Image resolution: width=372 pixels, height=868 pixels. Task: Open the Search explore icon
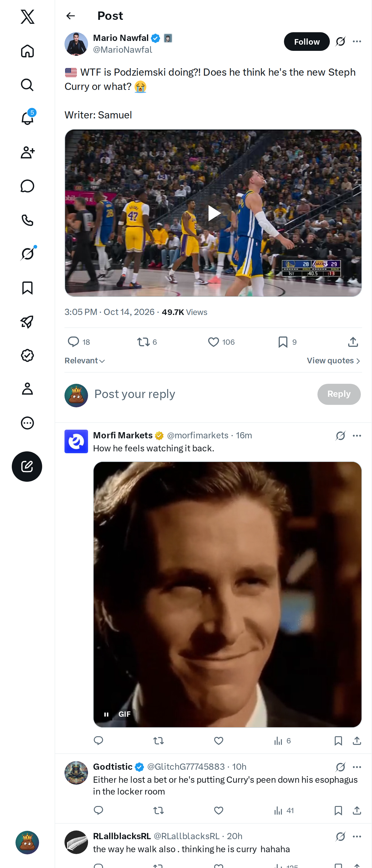pyautogui.click(x=27, y=85)
